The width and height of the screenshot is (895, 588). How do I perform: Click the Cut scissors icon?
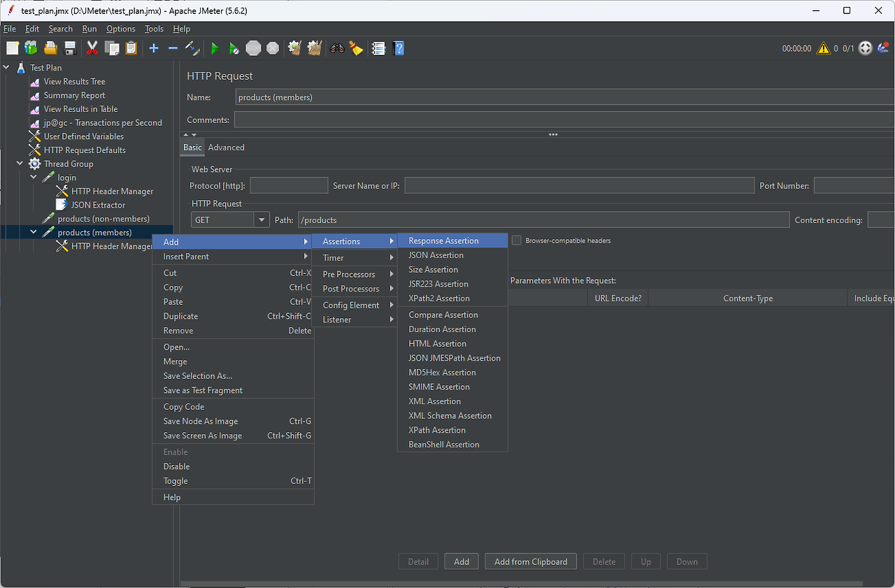92,48
